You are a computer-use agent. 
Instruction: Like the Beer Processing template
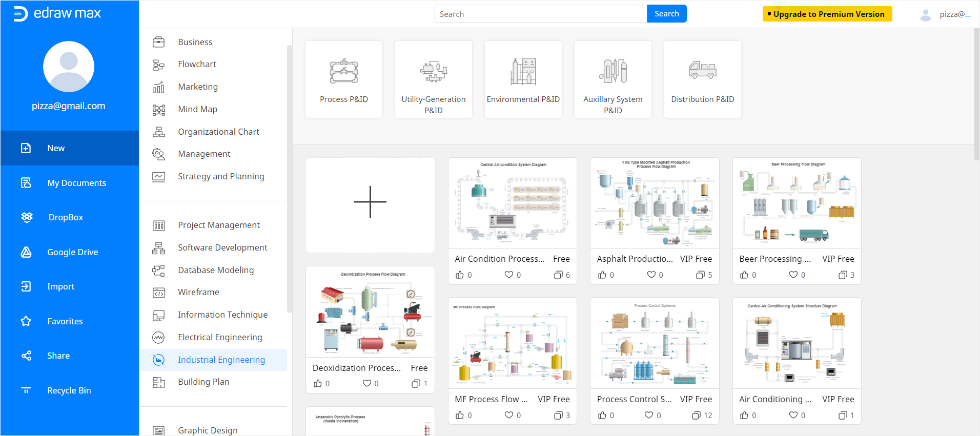[x=744, y=275]
